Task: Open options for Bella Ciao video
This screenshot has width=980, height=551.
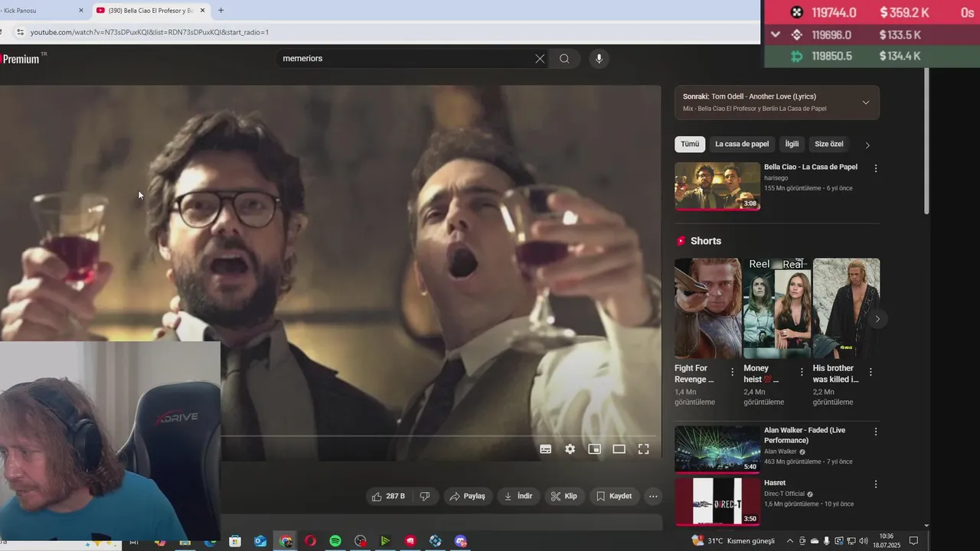Action: tap(876, 168)
